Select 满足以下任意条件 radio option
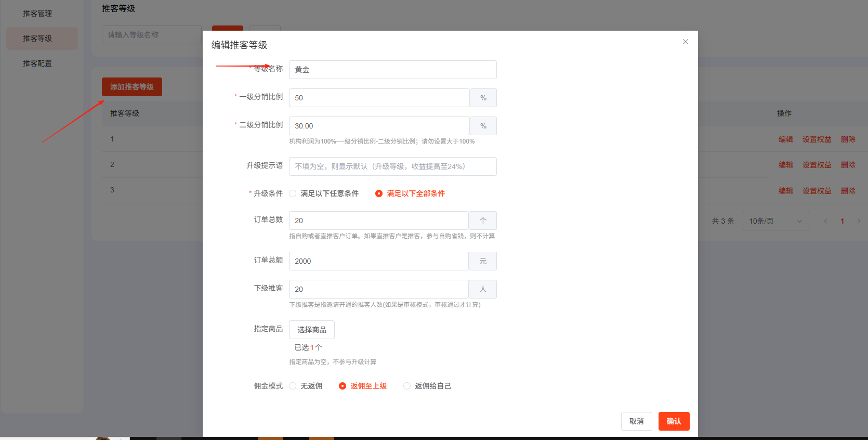 293,193
